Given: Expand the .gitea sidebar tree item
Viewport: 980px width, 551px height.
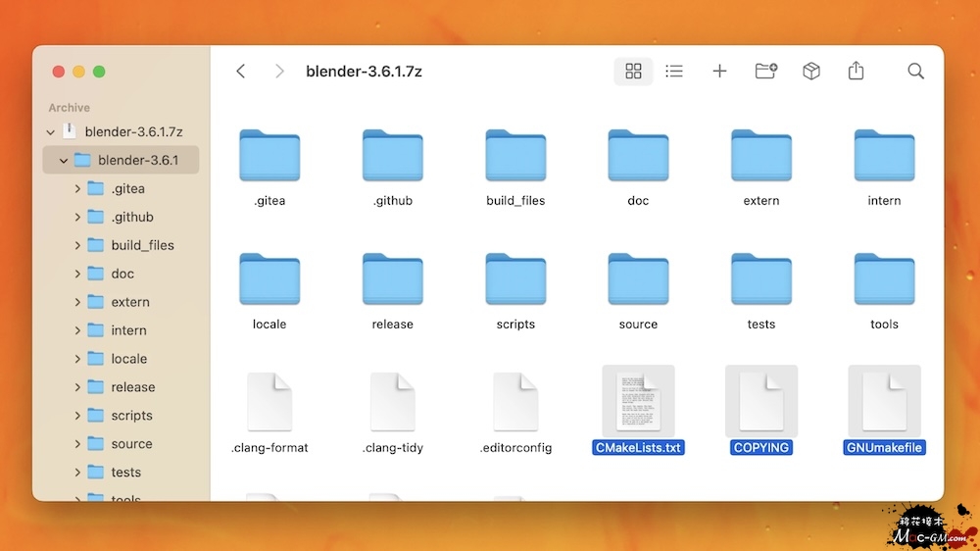Looking at the screenshot, I should [x=77, y=188].
